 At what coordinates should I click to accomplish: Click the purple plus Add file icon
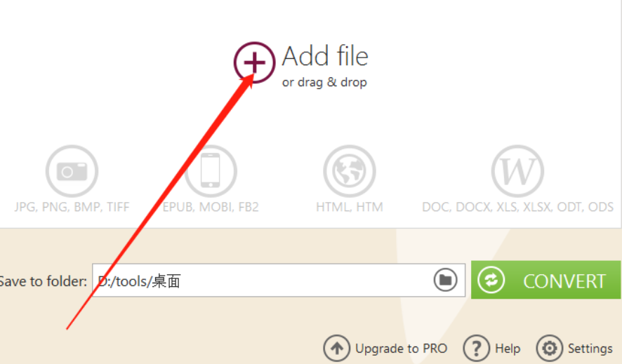coord(254,62)
